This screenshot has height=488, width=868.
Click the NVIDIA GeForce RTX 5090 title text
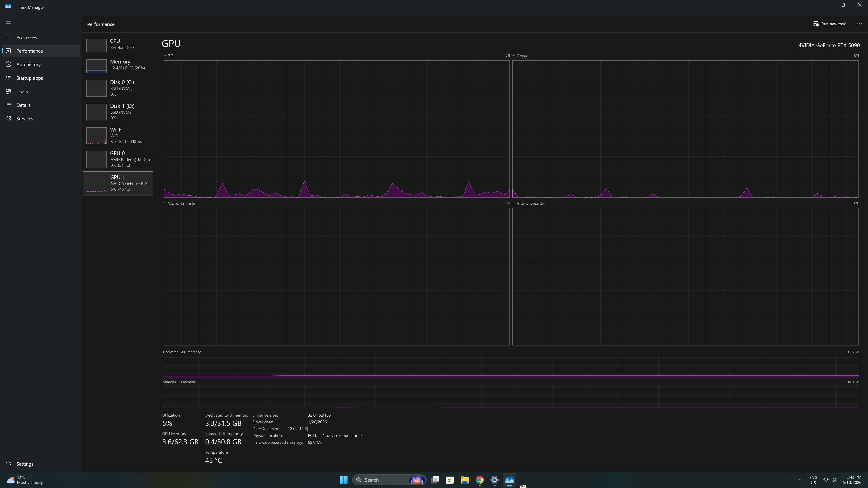coord(828,45)
